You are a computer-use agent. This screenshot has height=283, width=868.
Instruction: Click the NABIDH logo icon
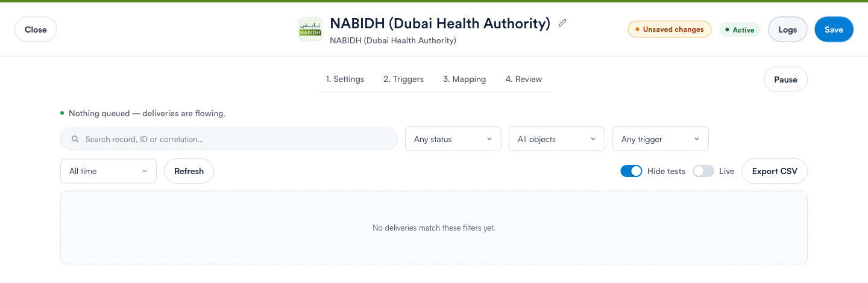(310, 30)
